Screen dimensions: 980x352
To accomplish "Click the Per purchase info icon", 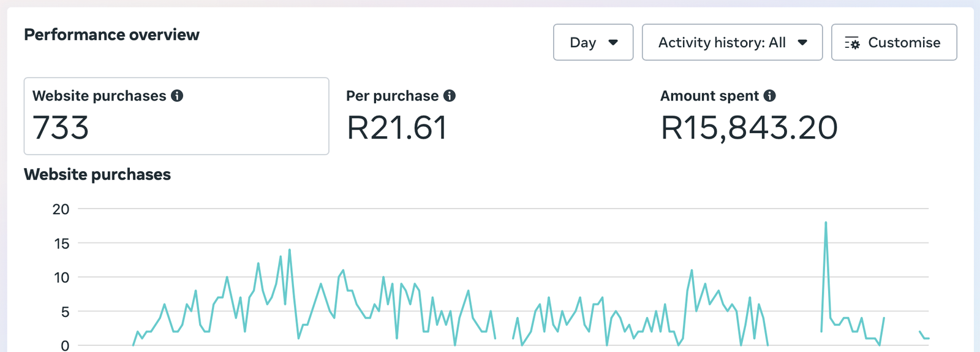I will [450, 96].
